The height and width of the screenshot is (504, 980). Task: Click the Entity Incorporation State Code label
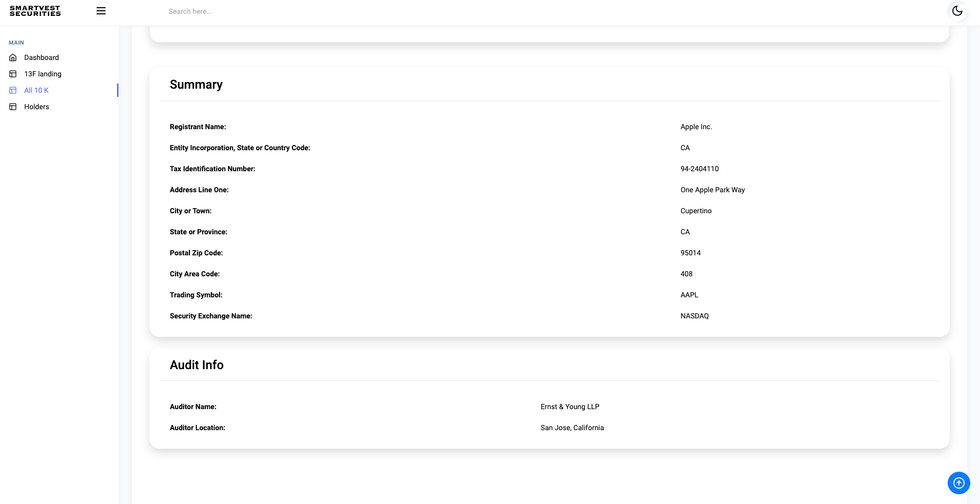click(x=240, y=148)
